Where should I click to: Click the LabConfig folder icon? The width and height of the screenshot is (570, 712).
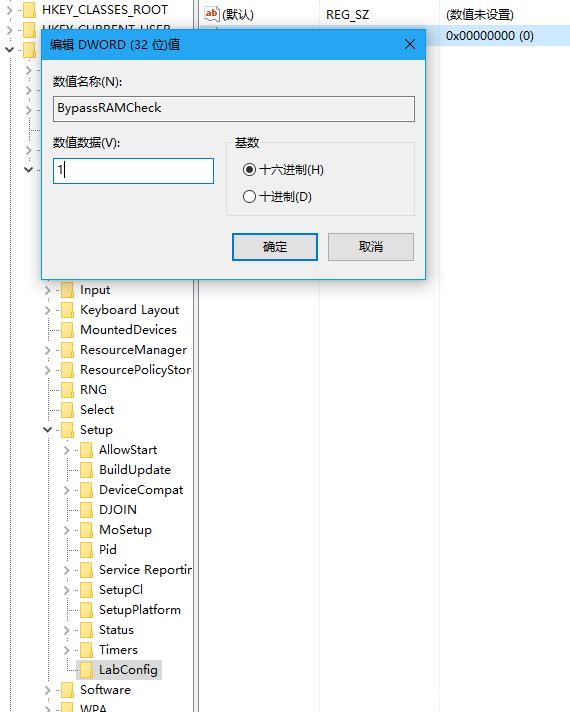point(86,670)
